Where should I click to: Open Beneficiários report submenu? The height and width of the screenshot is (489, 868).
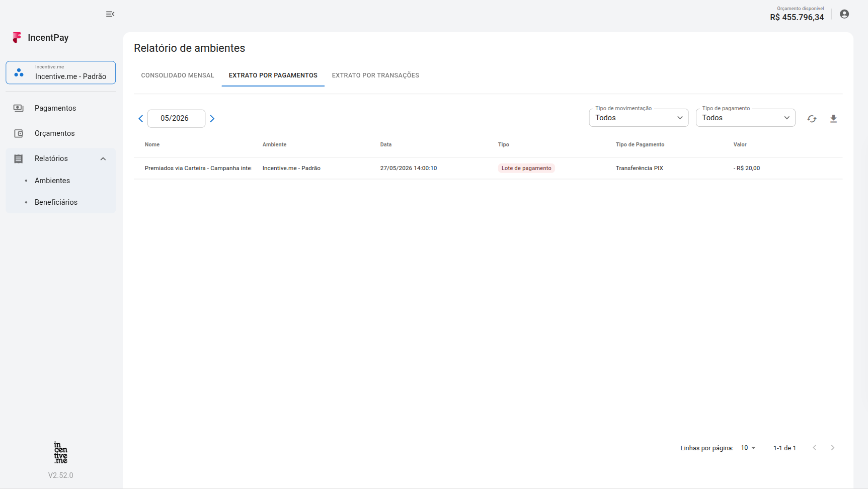(x=56, y=202)
